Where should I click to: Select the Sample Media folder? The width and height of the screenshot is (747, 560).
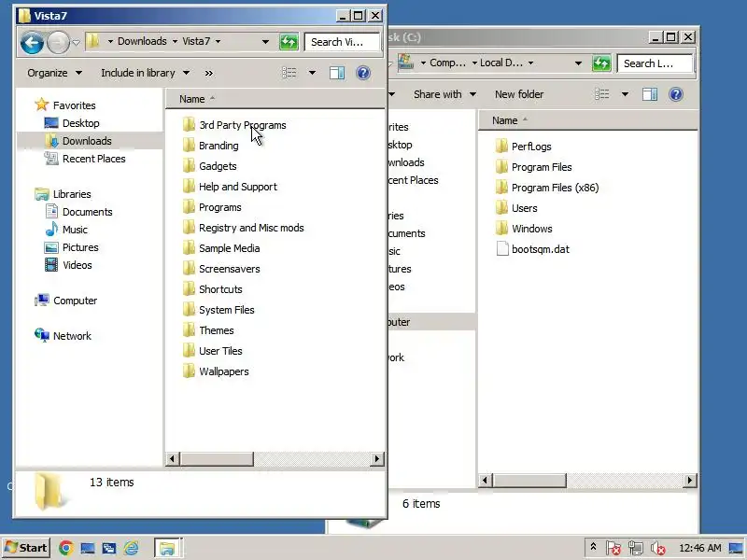click(221, 248)
